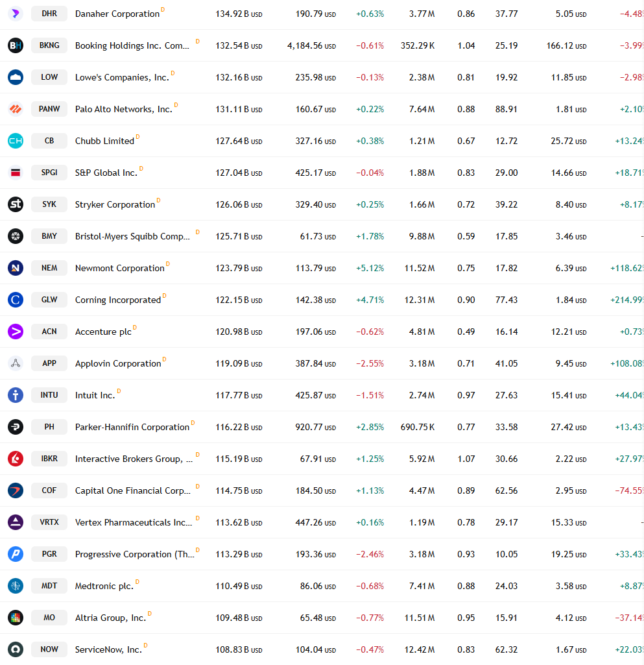Open S&P Global Inc. link
The height and width of the screenshot is (665, 644).
point(106,173)
